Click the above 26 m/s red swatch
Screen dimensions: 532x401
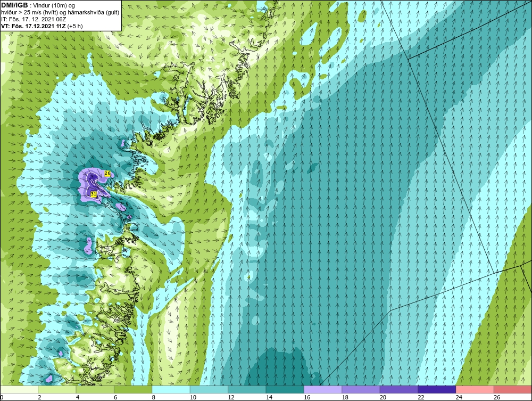pyautogui.click(x=513, y=389)
